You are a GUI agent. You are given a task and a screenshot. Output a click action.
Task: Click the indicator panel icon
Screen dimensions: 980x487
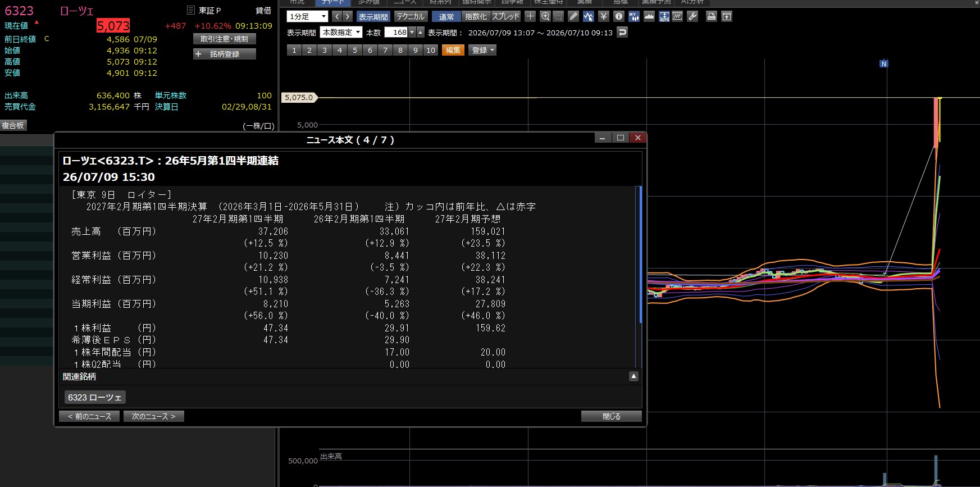[677, 16]
